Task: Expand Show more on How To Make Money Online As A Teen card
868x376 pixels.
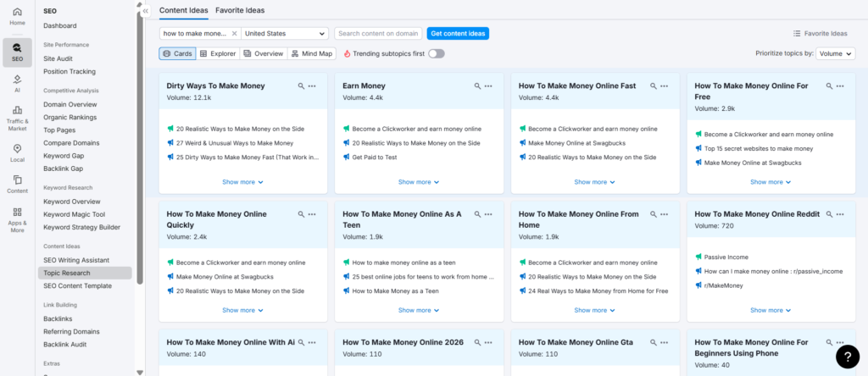Action: (419, 310)
